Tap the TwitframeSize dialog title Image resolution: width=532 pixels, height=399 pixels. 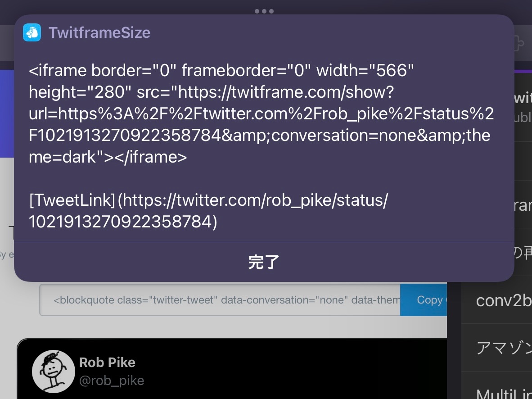pos(99,32)
